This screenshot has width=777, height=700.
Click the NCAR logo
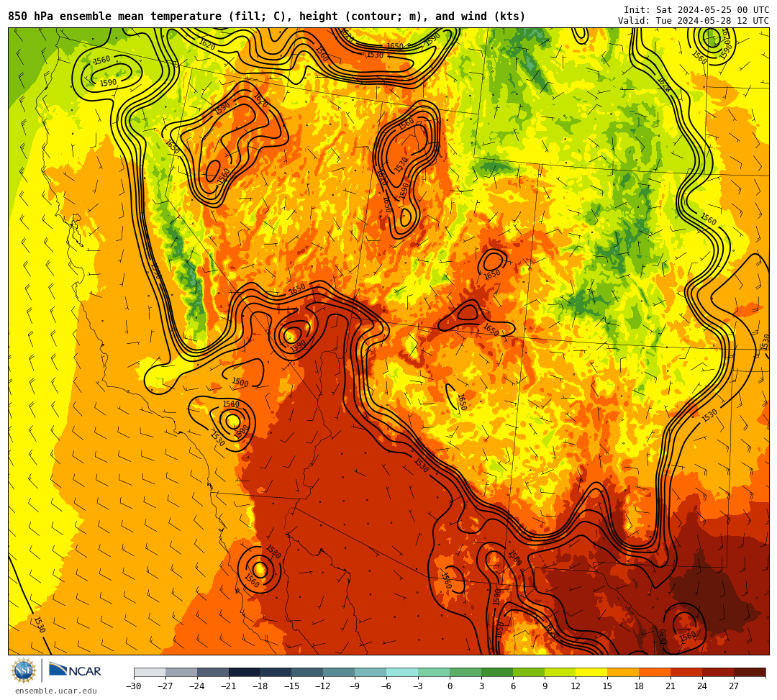click(75, 671)
